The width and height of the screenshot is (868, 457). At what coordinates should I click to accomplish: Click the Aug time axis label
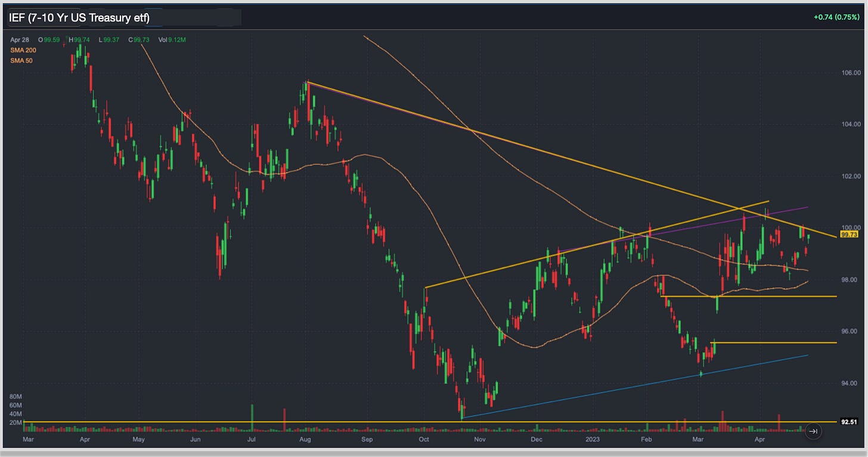click(x=305, y=439)
